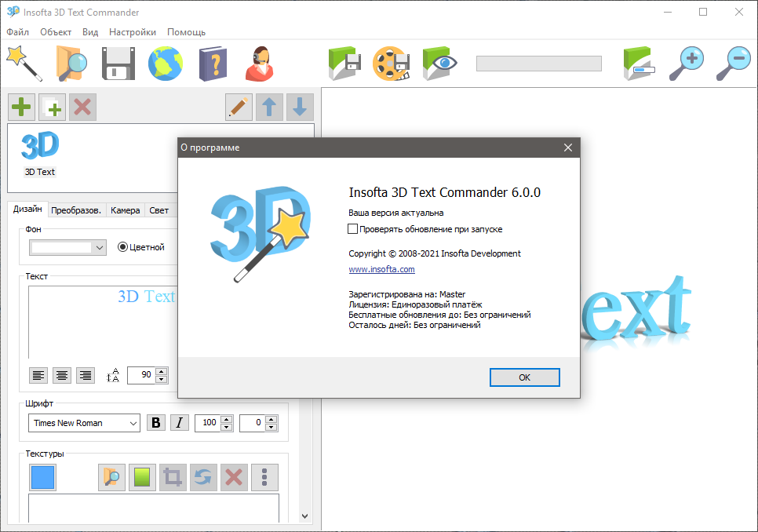Switch to the Дизайн tab

tap(27, 209)
